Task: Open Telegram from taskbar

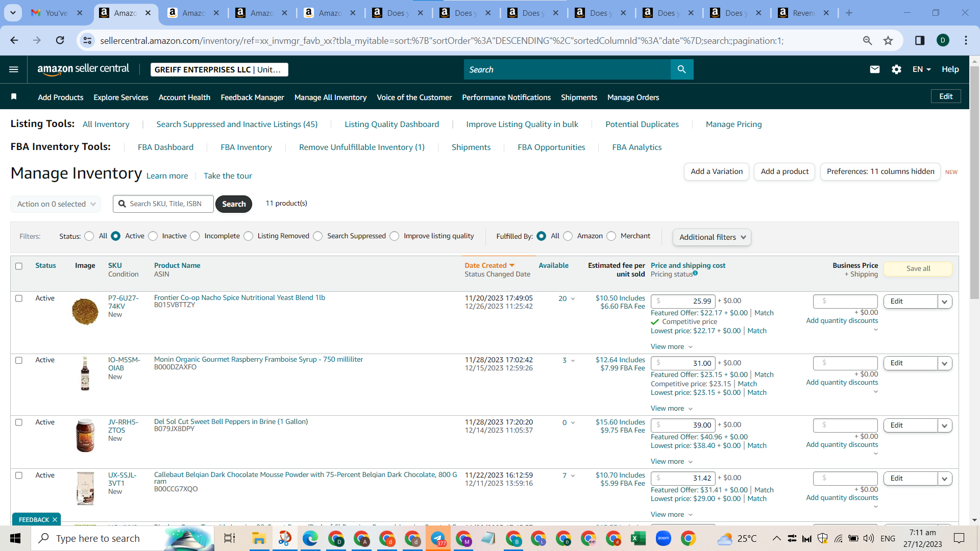Action: [438, 538]
